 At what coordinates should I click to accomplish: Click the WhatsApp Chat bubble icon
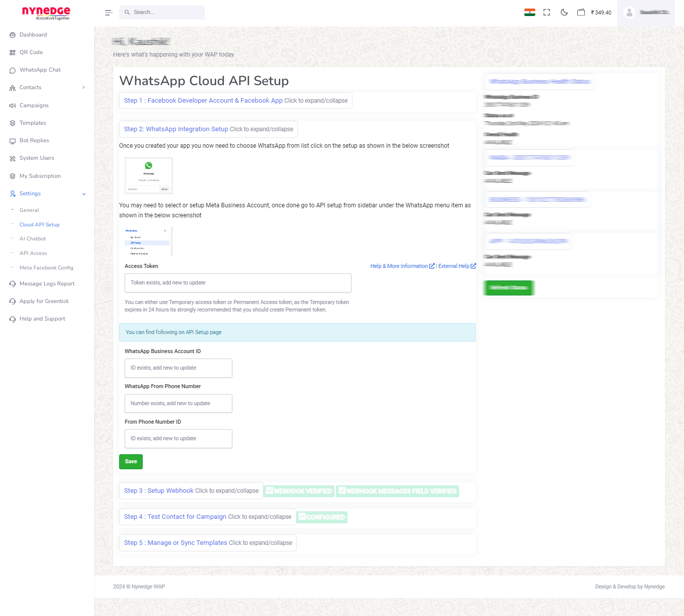pos(13,70)
